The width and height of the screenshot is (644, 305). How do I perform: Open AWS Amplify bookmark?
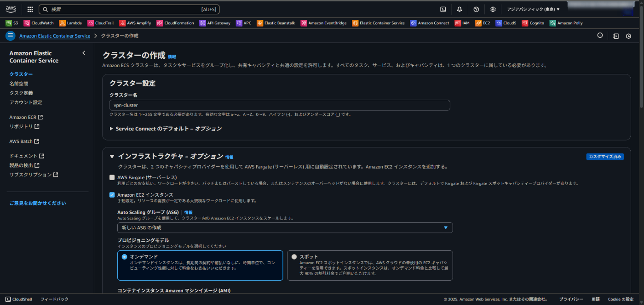pyautogui.click(x=135, y=23)
